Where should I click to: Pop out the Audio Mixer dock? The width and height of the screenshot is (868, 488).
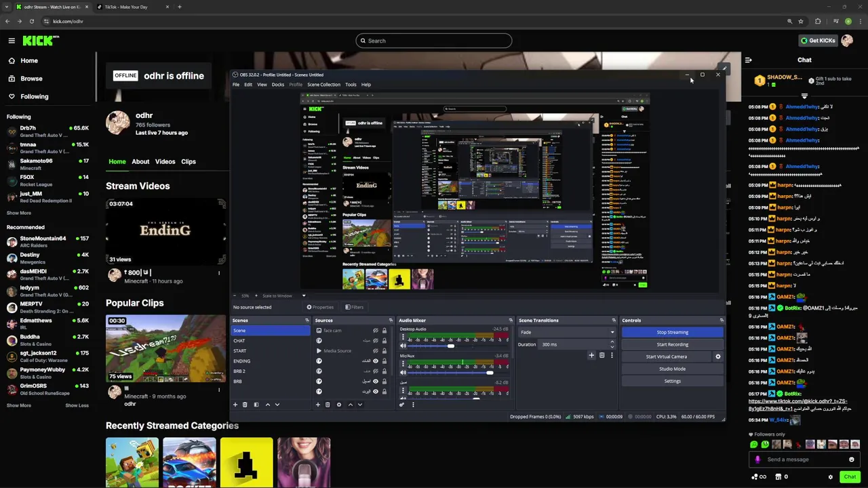click(511, 321)
